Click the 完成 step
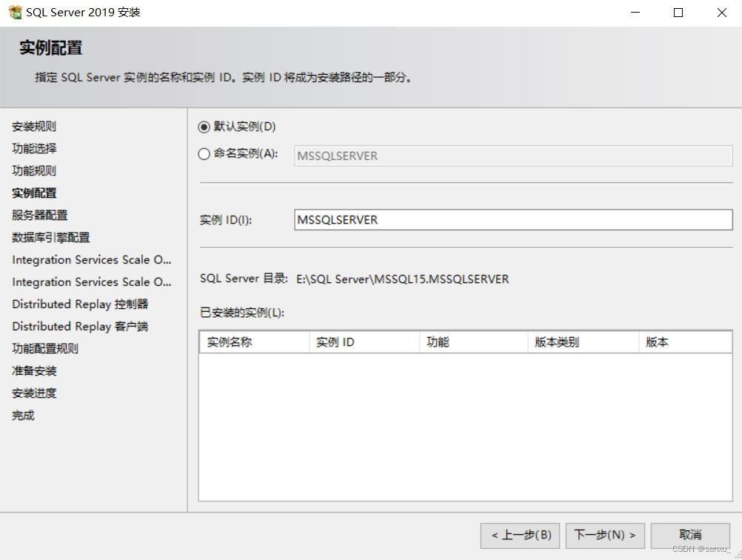 coord(23,415)
